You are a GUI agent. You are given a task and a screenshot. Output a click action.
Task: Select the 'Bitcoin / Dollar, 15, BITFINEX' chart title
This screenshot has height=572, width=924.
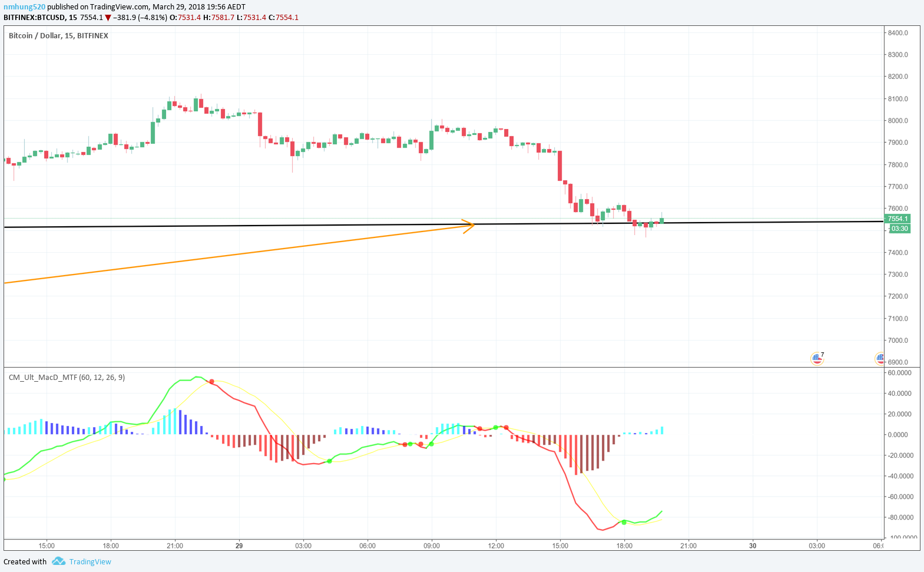click(x=58, y=36)
